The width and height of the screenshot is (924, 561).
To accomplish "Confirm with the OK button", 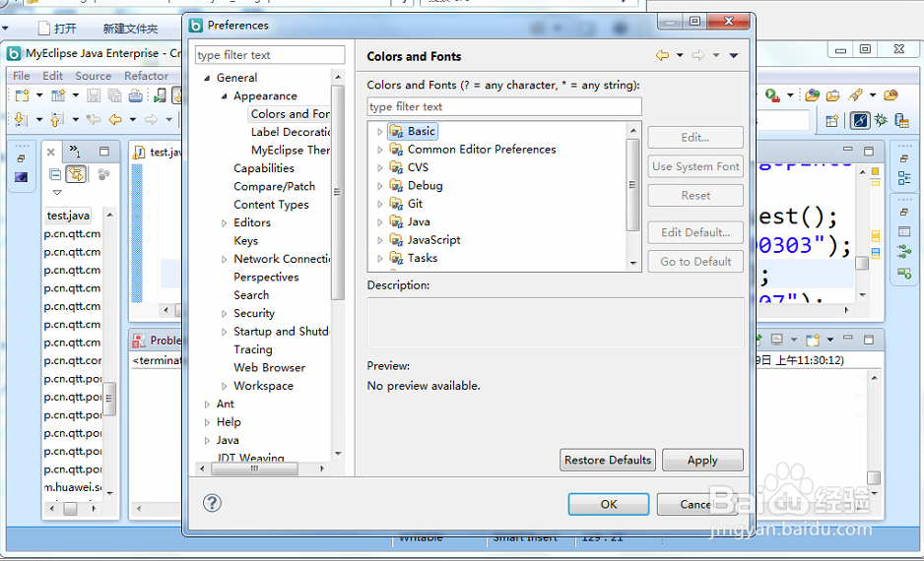I will tap(609, 504).
